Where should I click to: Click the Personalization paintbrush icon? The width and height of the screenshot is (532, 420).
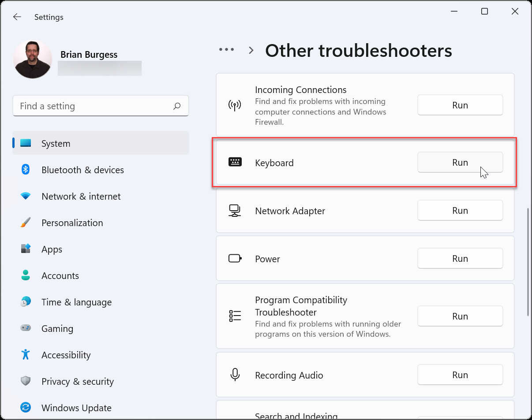click(x=26, y=223)
